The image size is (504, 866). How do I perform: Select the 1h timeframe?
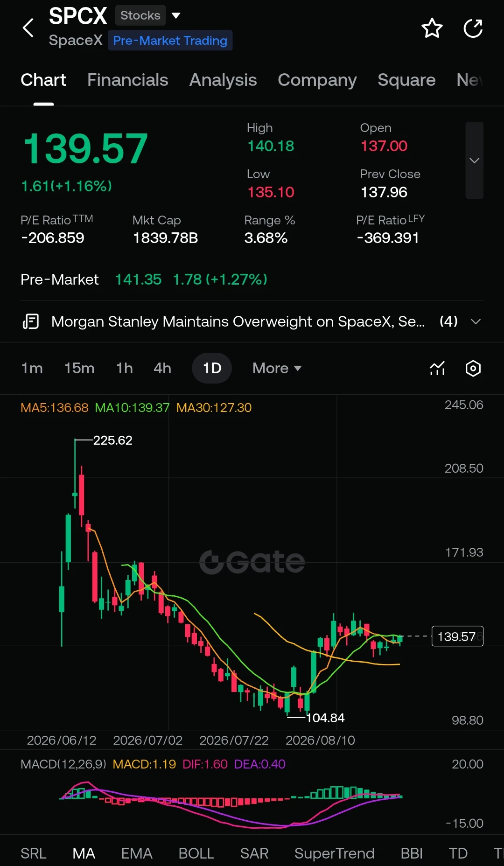point(124,368)
